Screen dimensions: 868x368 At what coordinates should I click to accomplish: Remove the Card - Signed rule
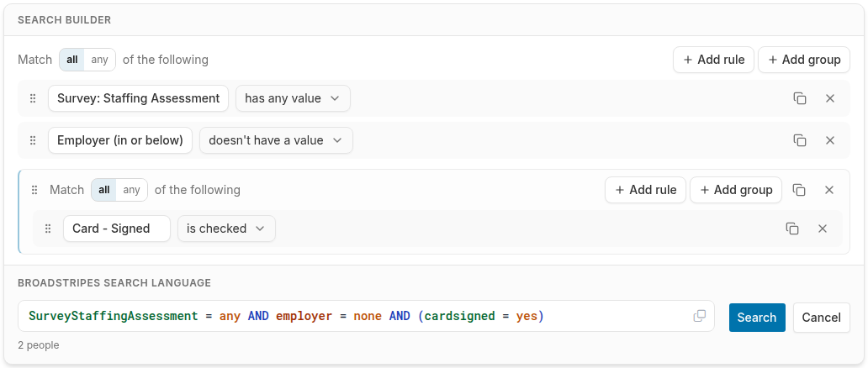coord(822,229)
